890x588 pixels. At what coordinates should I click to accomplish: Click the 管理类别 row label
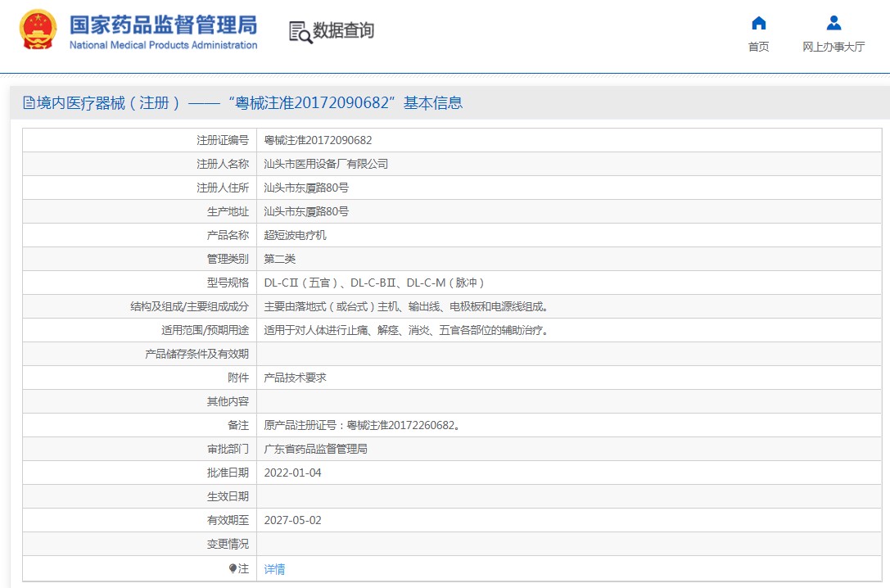click(x=228, y=259)
